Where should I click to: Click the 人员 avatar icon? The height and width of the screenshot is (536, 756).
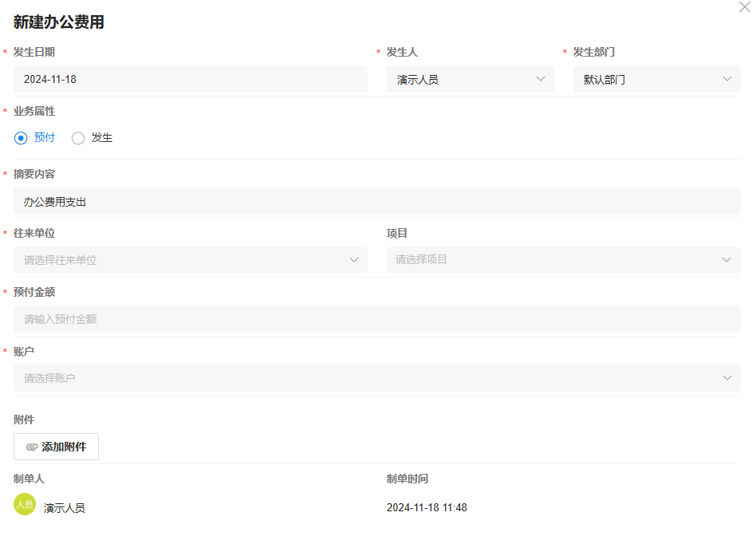point(25,504)
